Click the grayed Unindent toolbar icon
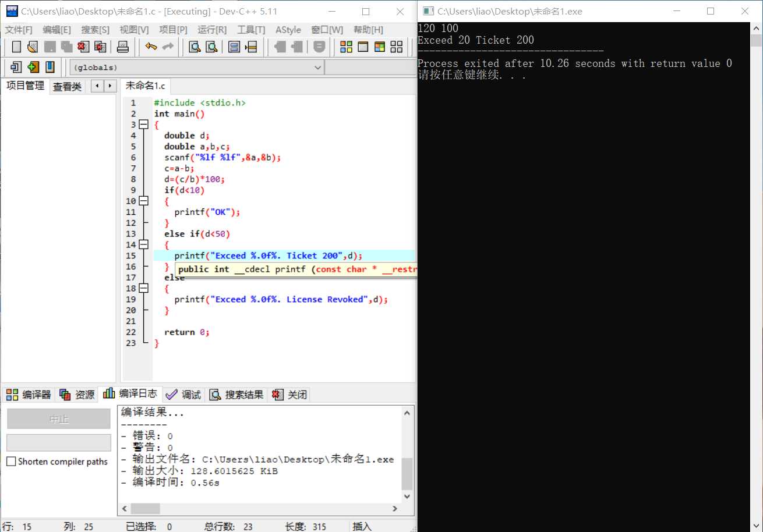 pos(297,47)
